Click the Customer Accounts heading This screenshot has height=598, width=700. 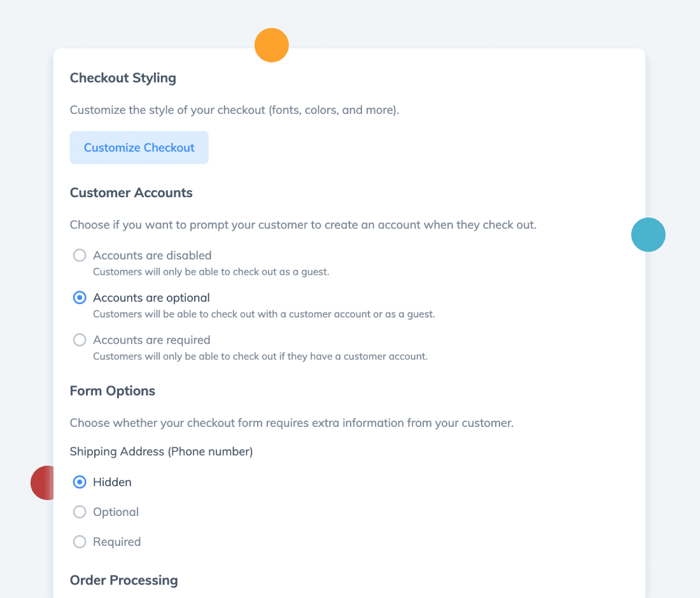pyautogui.click(x=131, y=193)
